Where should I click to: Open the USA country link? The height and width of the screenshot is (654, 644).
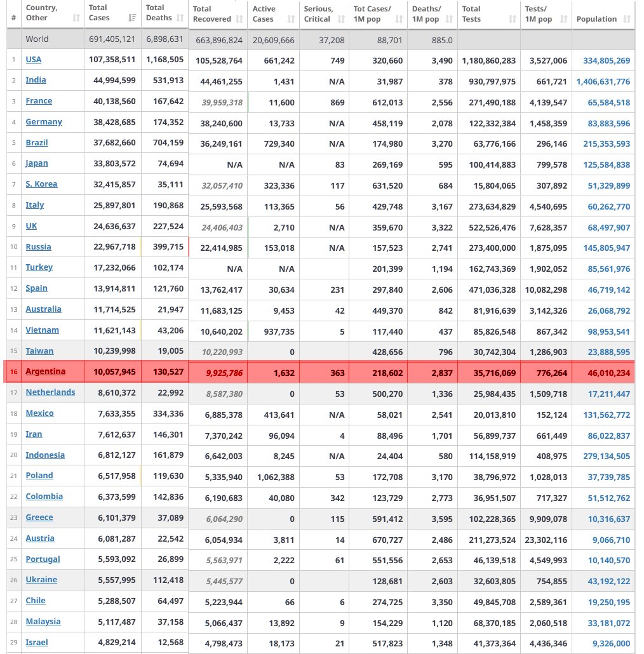pyautogui.click(x=34, y=59)
